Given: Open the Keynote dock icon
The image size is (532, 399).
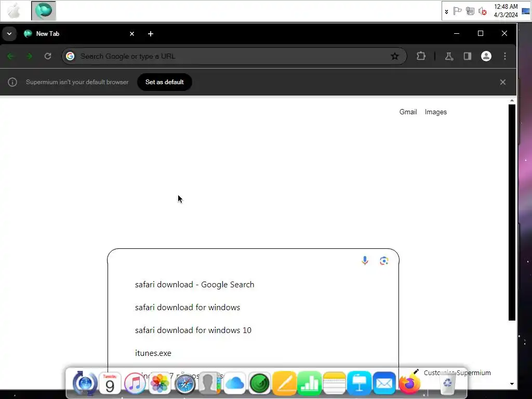Looking at the screenshot, I should click(x=360, y=383).
